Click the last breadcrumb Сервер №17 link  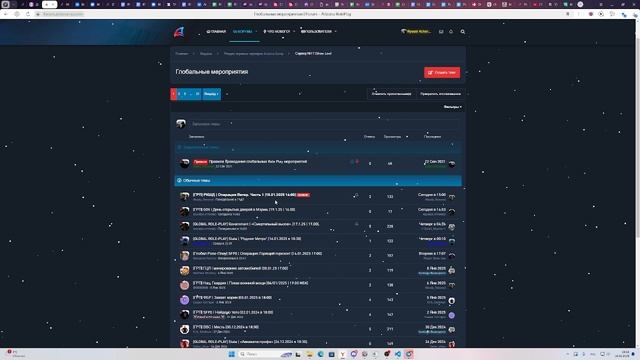point(313,53)
